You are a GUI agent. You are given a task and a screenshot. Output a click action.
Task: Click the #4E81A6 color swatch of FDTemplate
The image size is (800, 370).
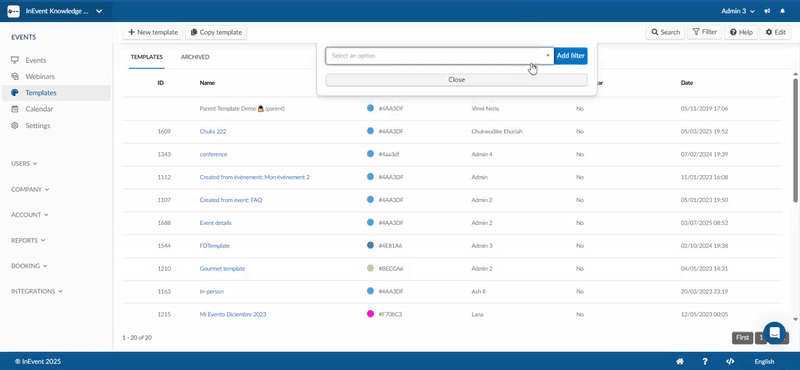370,245
